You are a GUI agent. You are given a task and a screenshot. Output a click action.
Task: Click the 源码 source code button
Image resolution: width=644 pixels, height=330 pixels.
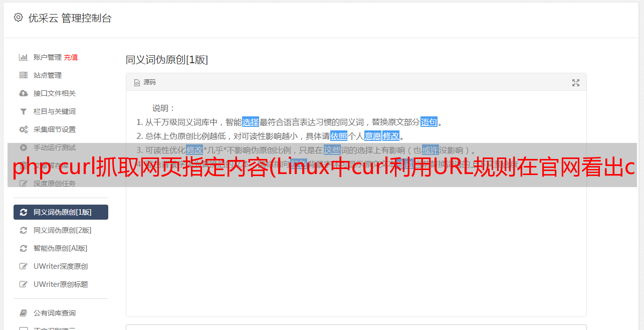pos(145,82)
